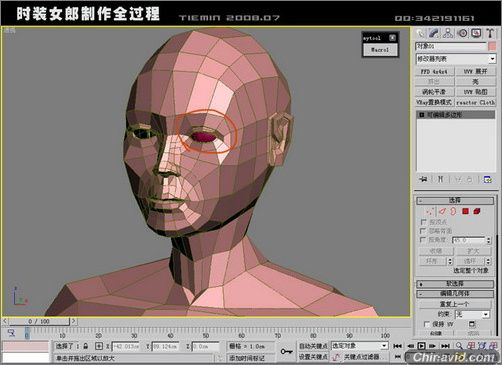Open configure modifier sets icon
Image resolution: width=502 pixels, height=365 pixels.
487,179
